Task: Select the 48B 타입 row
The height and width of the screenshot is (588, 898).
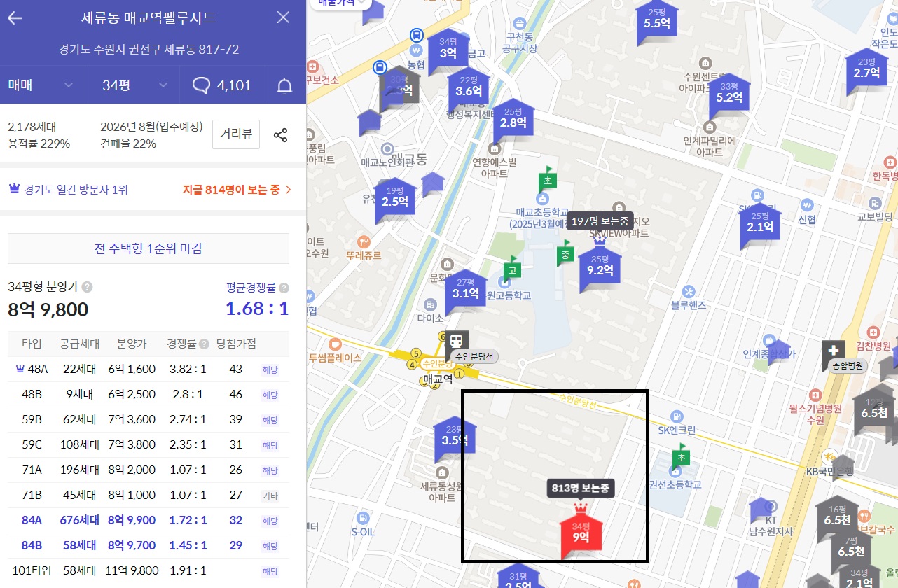Action: (148, 394)
